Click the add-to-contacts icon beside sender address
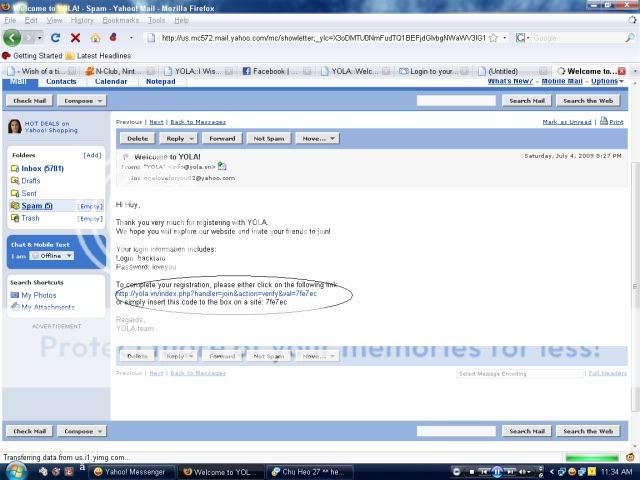The image size is (640, 480). [x=222, y=166]
